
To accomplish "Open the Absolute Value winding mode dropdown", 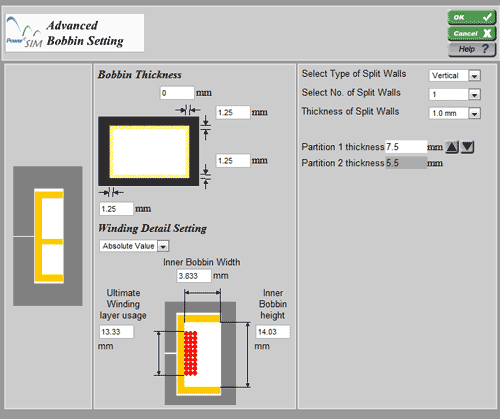I will pyautogui.click(x=163, y=246).
